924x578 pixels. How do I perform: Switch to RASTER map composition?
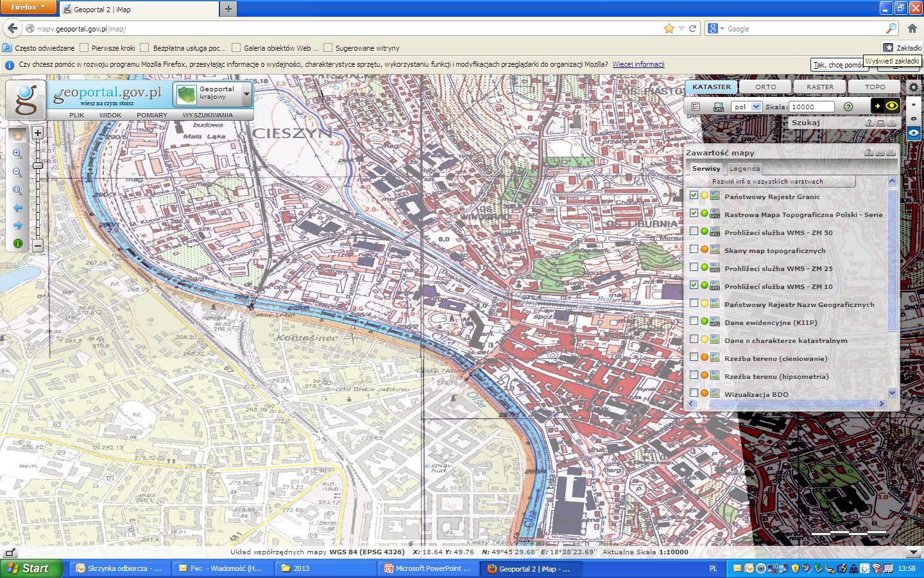click(820, 87)
